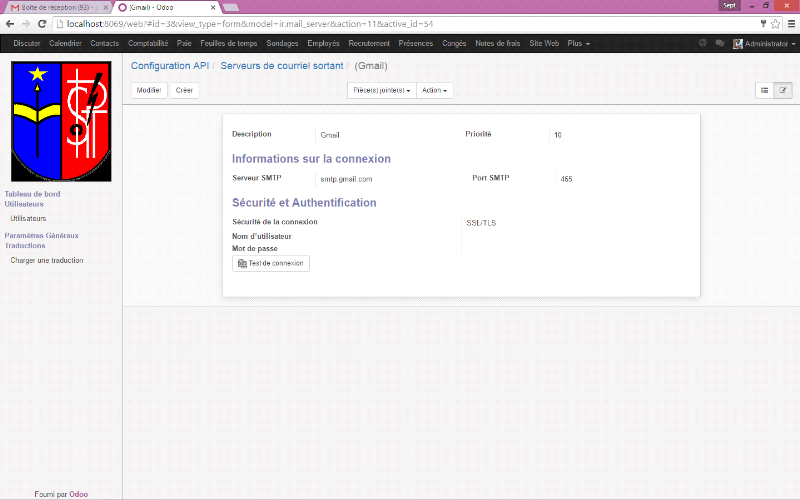
Task: Go back using browser back arrow
Action: [9, 23]
